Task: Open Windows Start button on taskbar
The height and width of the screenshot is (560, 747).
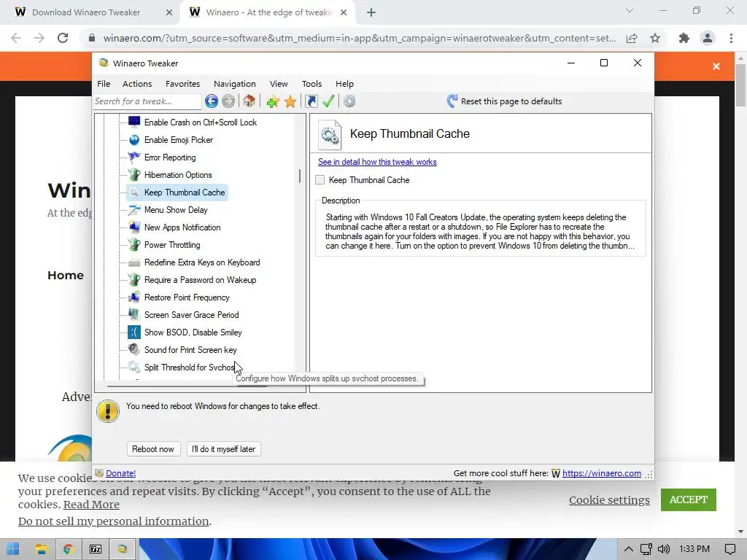Action: click(13, 549)
